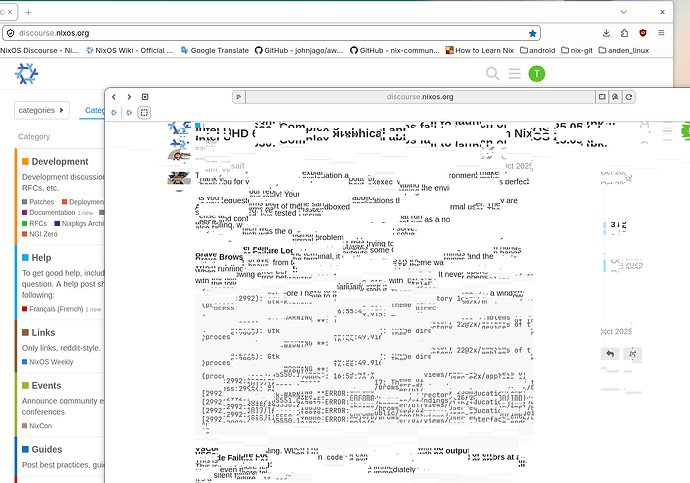
Task: Open the RFCs subcategory
Action: (x=34, y=223)
